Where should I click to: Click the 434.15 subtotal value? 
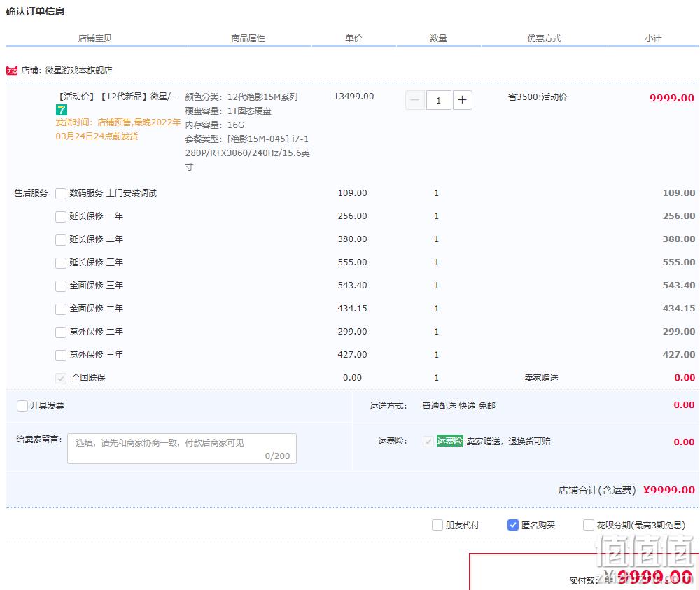(678, 309)
